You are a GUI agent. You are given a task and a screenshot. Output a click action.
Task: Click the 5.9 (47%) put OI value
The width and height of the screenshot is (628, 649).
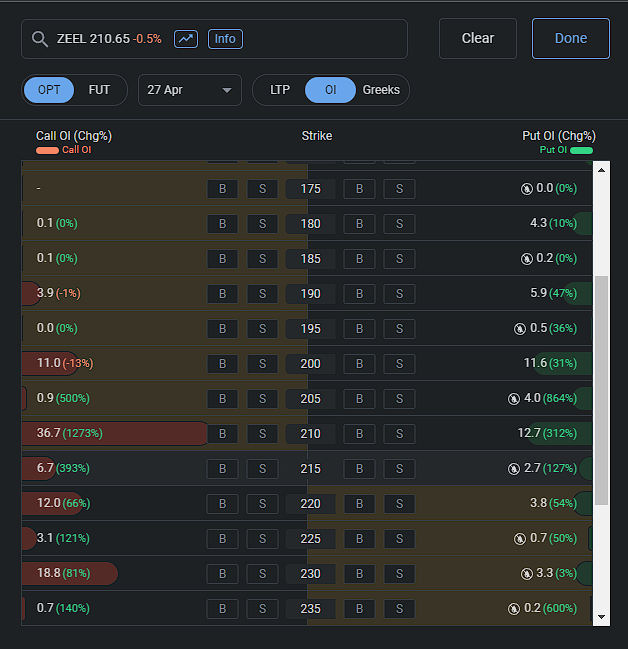pyautogui.click(x=553, y=293)
